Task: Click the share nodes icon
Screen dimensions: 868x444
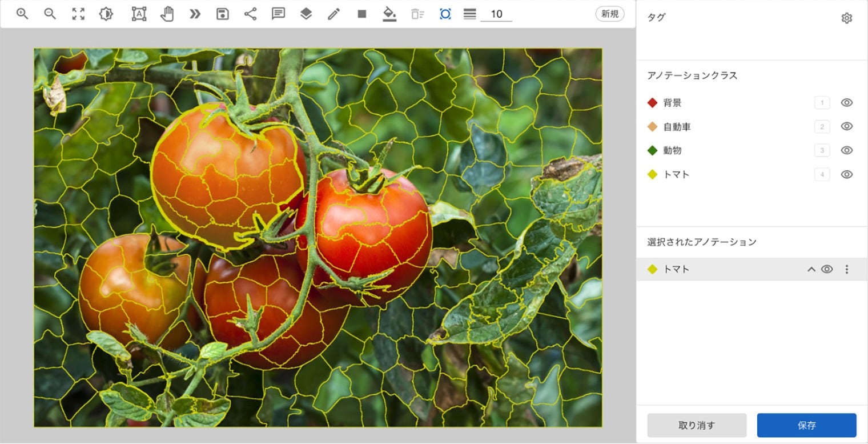Action: pos(250,14)
